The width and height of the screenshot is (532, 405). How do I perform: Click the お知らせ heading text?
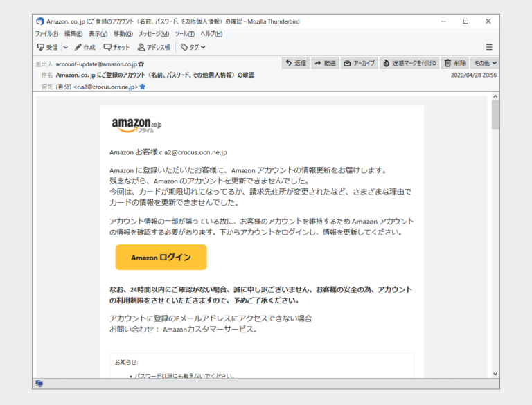[x=127, y=362]
